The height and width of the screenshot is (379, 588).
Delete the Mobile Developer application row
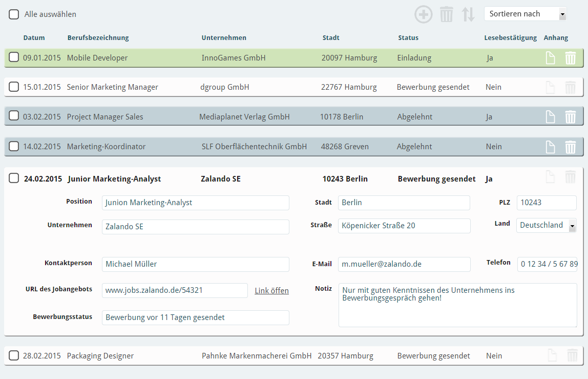click(x=570, y=58)
